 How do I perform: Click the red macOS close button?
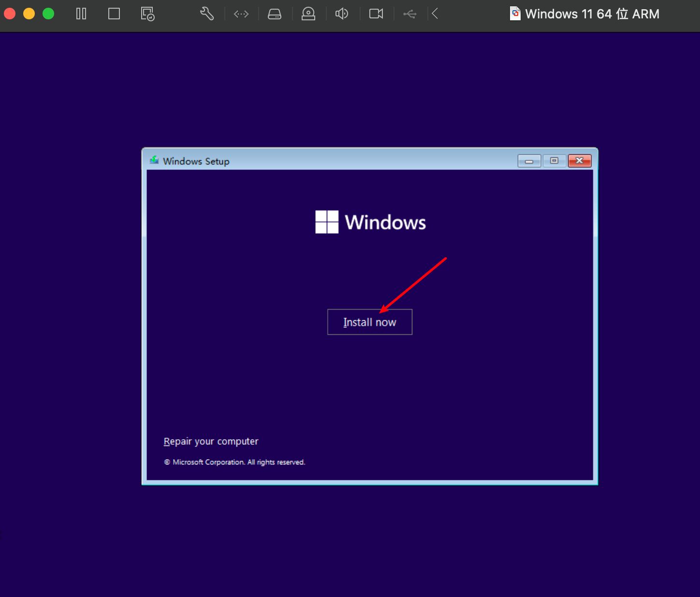tap(10, 14)
